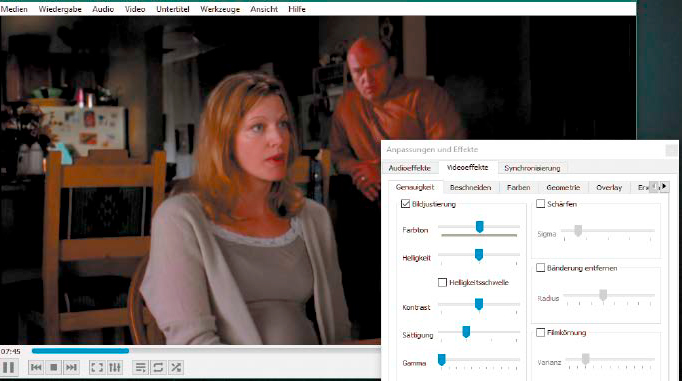The height and width of the screenshot is (381, 682).
Task: Open the Werkzeuge menu
Action: [220, 9]
